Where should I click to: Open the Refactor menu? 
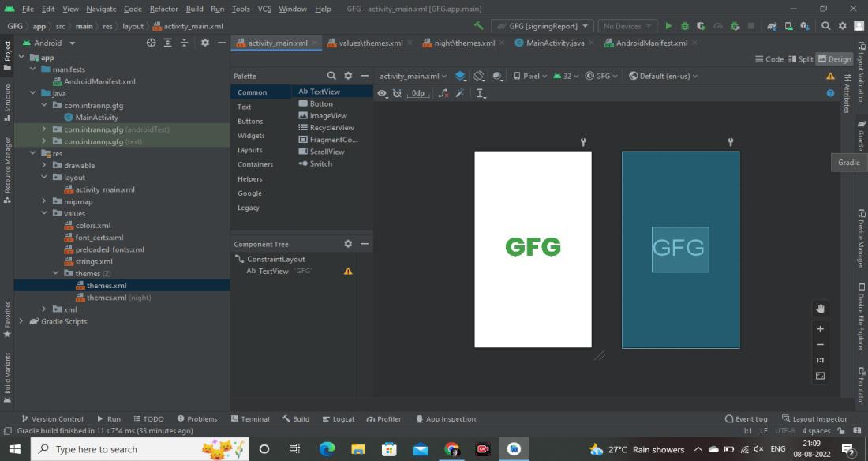[x=163, y=9]
